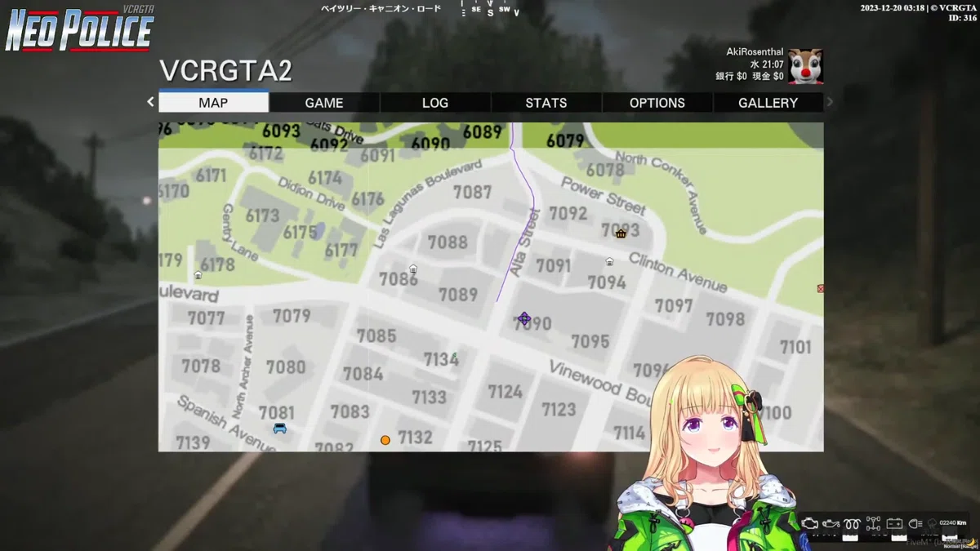The height and width of the screenshot is (551, 980).
Task: Click the Clinton Avenue label on the map
Action: pos(677,272)
